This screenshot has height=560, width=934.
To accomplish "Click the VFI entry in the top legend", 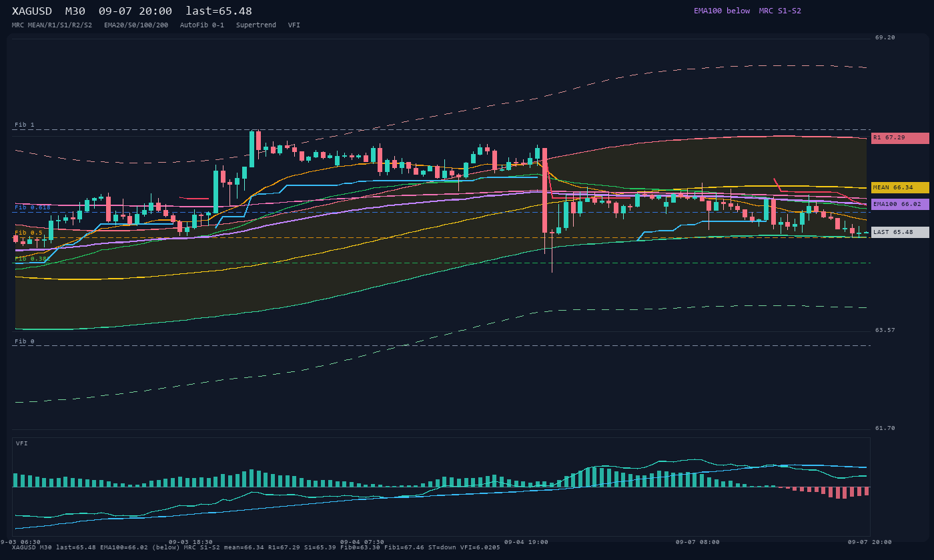I will pos(294,25).
